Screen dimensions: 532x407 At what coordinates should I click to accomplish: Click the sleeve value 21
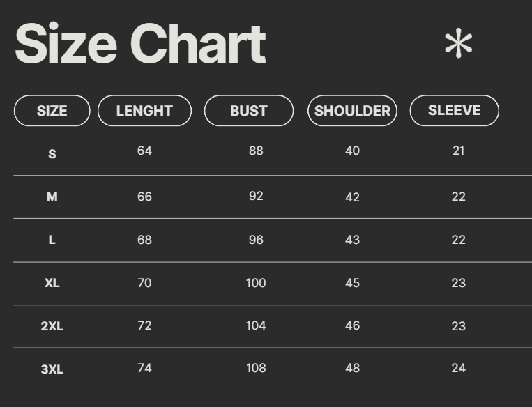pos(458,151)
